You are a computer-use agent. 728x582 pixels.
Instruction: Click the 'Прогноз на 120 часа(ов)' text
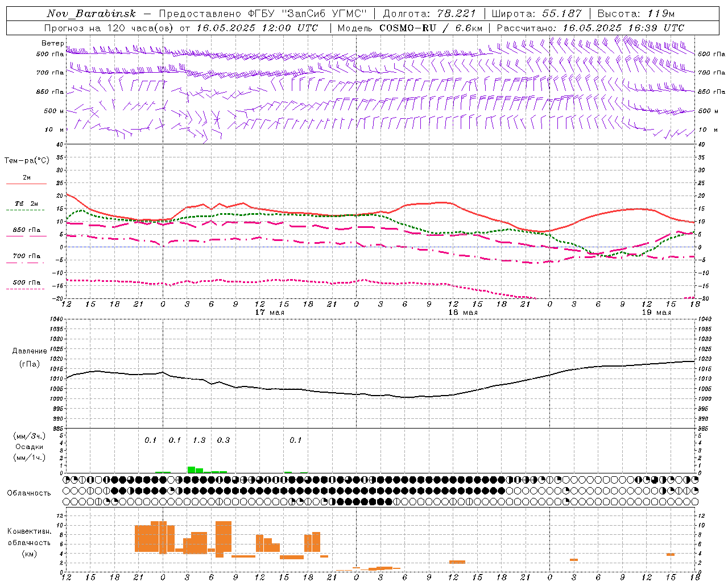[x=109, y=28]
